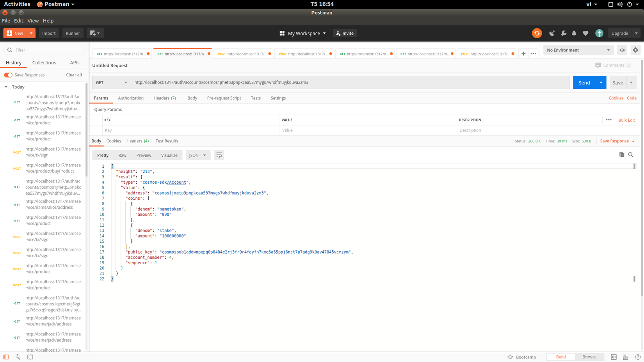Open the environment quick look eye
Image resolution: width=644 pixels, height=362 pixels.
tap(622, 50)
